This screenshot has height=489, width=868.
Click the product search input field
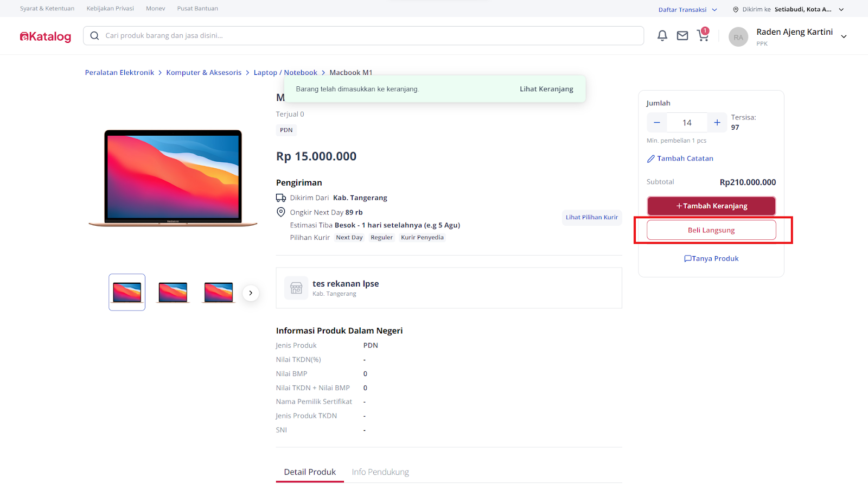[x=369, y=36]
